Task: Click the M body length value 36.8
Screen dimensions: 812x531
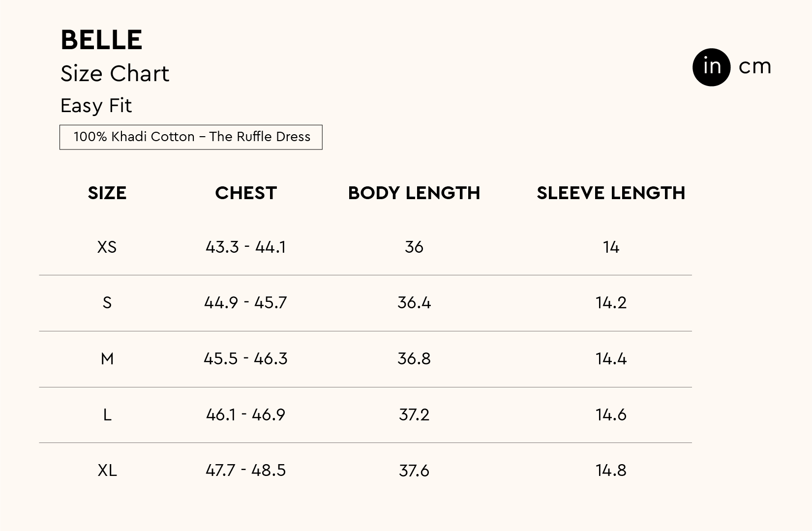Action: (x=414, y=359)
